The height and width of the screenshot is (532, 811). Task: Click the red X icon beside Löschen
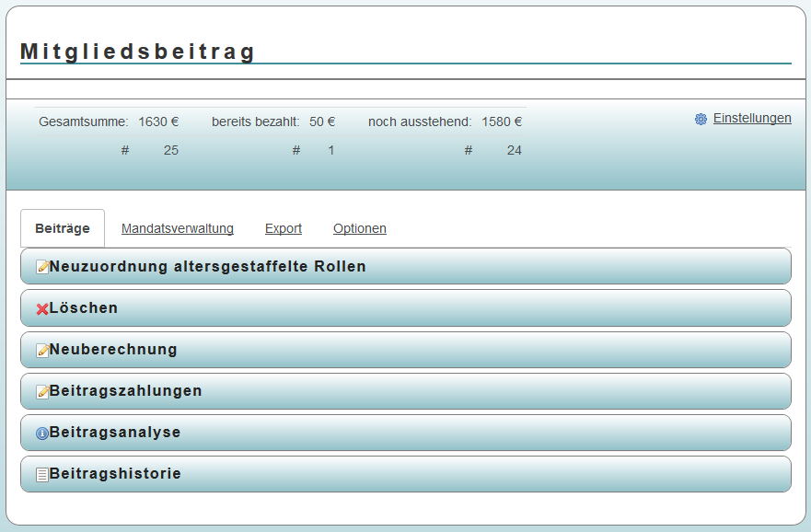pos(41,309)
